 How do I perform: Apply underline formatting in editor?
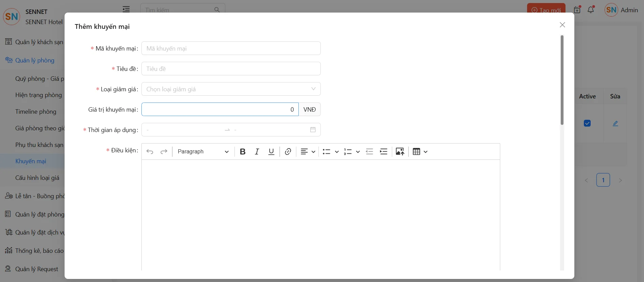(x=271, y=152)
